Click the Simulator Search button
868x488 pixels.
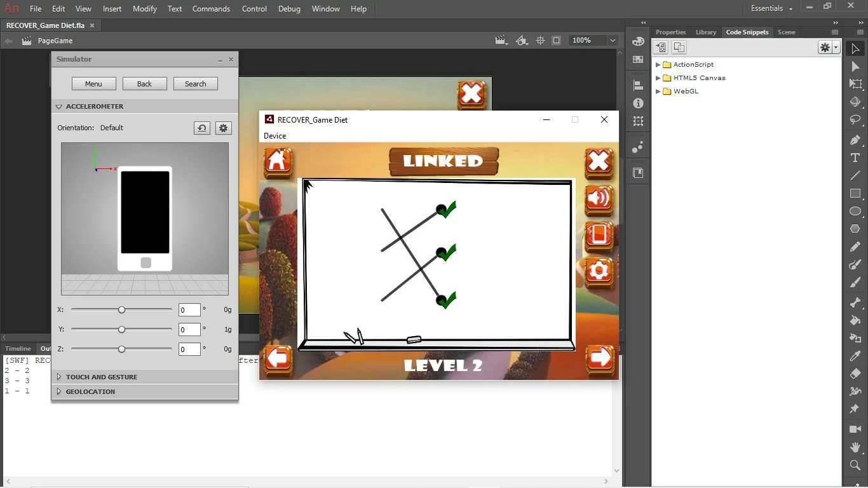pos(196,84)
